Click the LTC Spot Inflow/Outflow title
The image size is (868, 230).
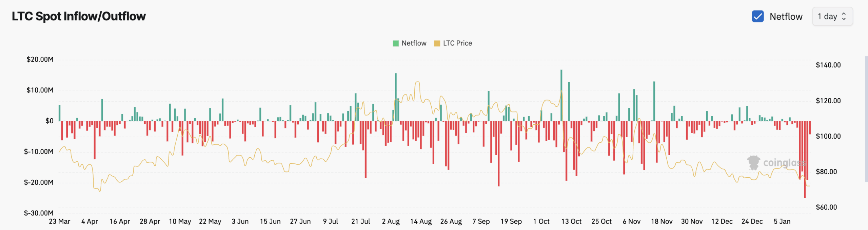tap(78, 16)
